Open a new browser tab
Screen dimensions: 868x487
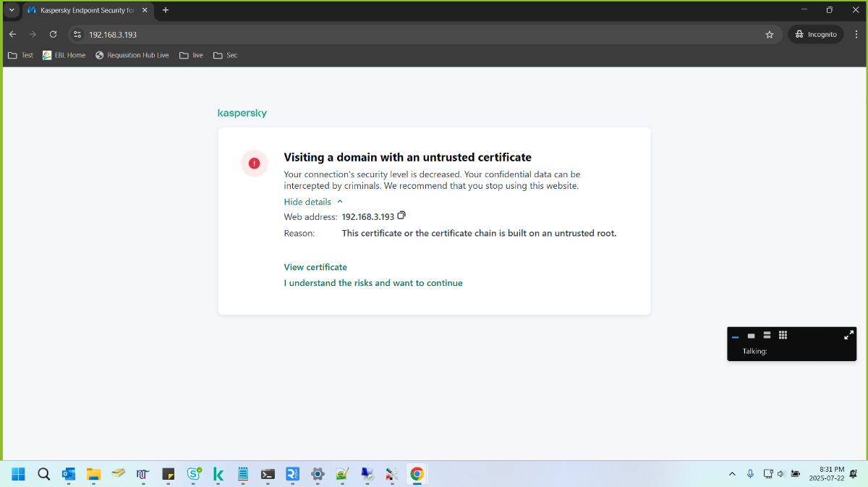[x=166, y=10]
